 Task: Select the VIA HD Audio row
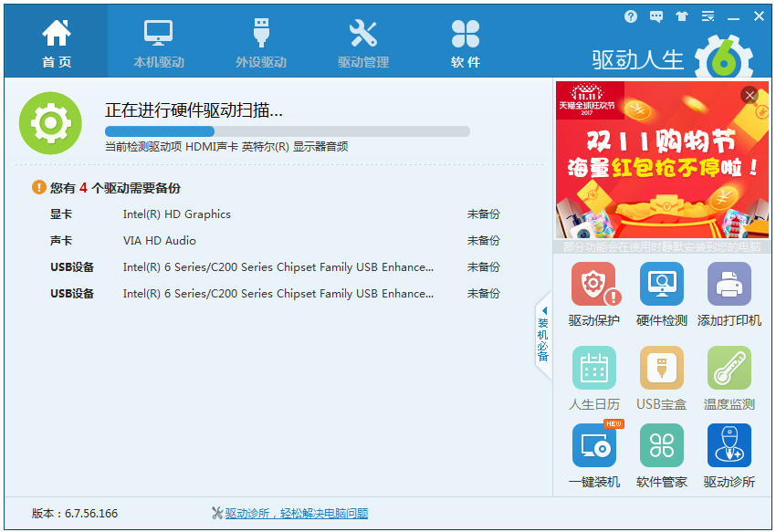(x=275, y=241)
